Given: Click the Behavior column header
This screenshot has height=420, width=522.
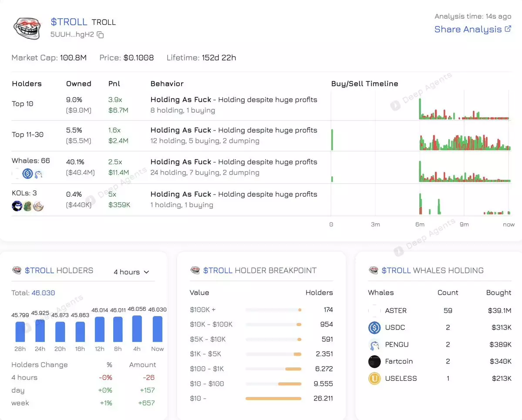Looking at the screenshot, I should [x=167, y=84].
